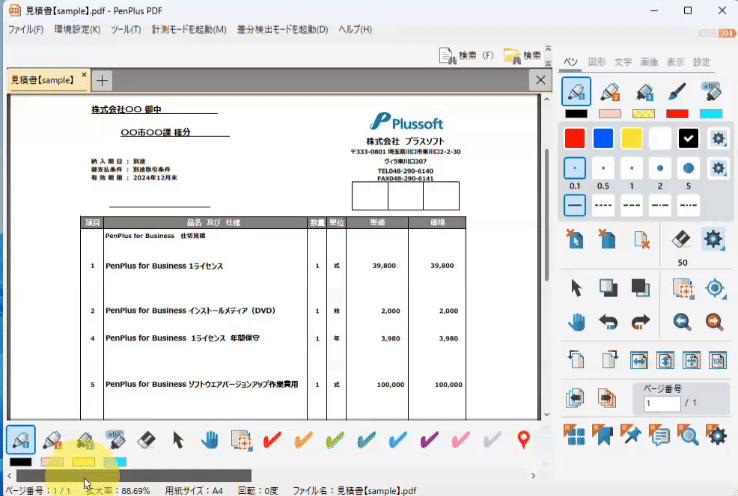The width and height of the screenshot is (738, 496).
Task: Collapse the search bar with up arrows
Action: 548,48
